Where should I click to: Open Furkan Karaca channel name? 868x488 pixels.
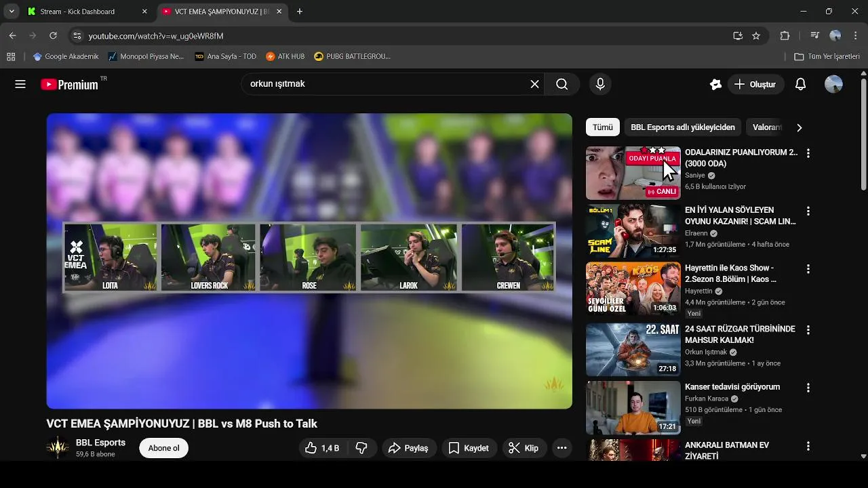(707, 399)
